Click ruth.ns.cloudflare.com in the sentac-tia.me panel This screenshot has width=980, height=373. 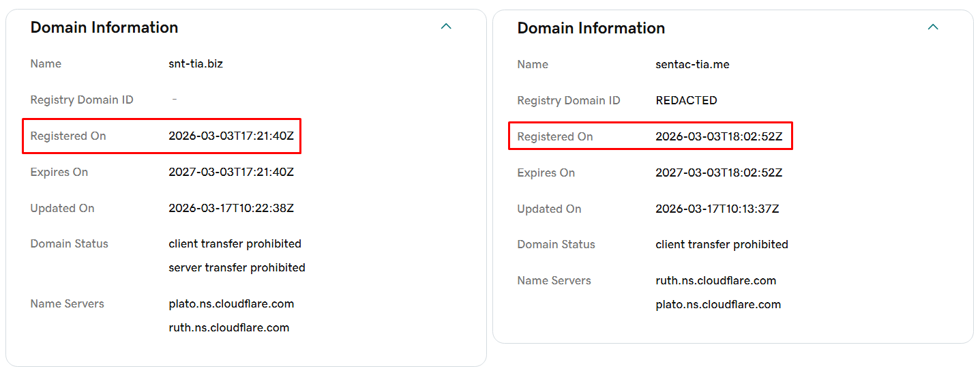tap(715, 280)
